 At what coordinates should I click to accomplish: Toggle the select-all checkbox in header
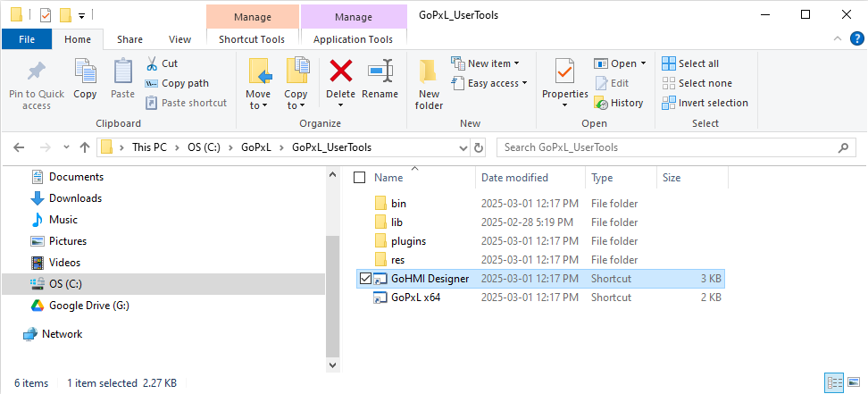359,178
